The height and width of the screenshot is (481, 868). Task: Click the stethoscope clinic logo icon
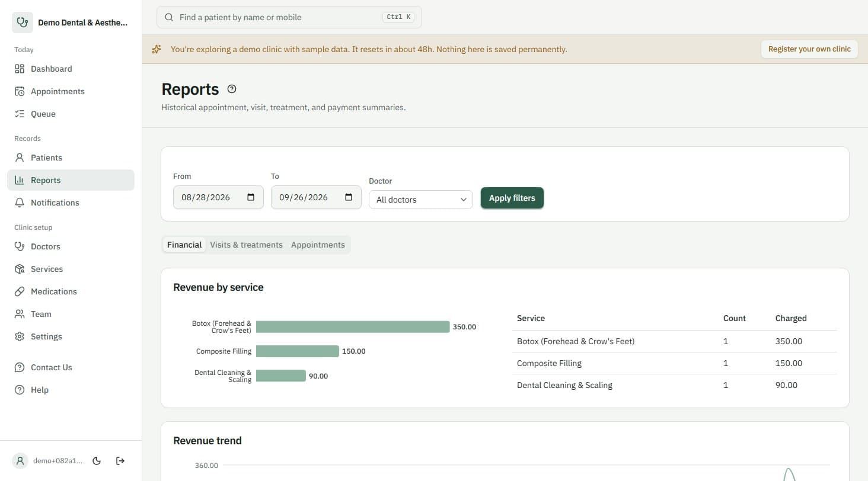(x=23, y=23)
